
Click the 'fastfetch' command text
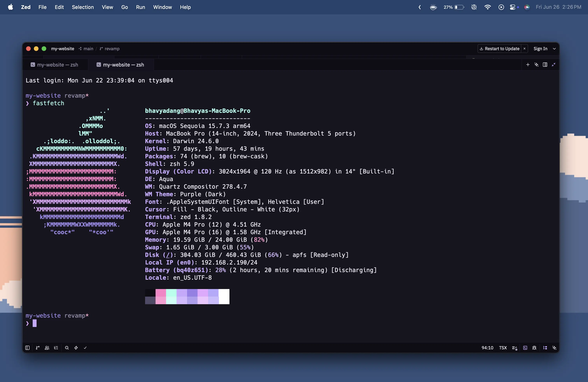click(x=48, y=103)
